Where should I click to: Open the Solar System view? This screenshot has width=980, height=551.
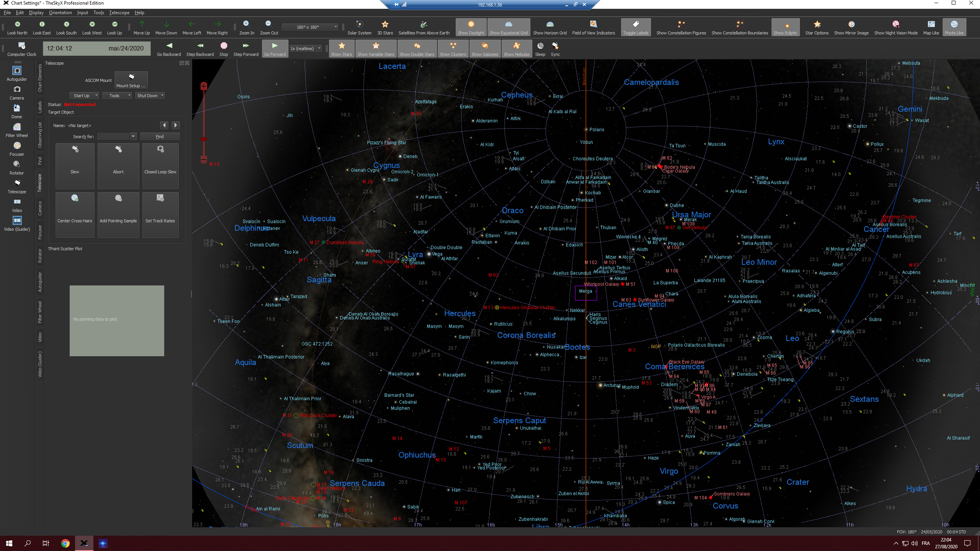coord(359,28)
